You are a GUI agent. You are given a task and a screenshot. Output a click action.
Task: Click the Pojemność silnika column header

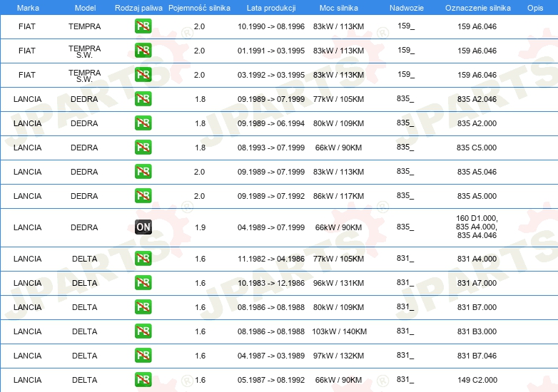(199, 8)
